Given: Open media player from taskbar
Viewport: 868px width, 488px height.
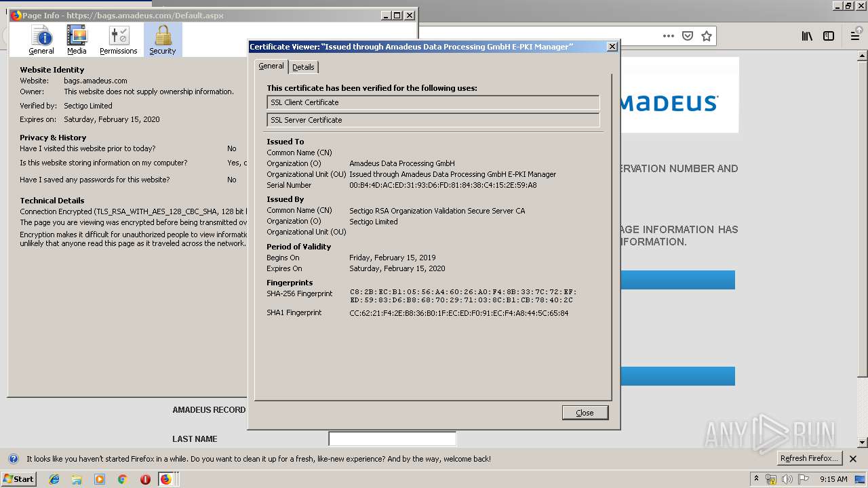Looking at the screenshot, I should coord(100,479).
